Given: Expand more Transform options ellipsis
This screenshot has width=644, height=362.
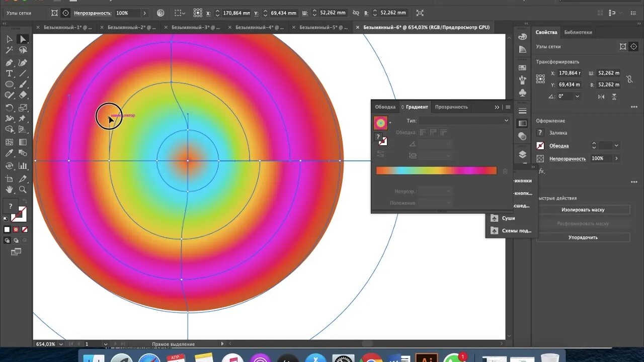Looking at the screenshot, I should [x=634, y=107].
